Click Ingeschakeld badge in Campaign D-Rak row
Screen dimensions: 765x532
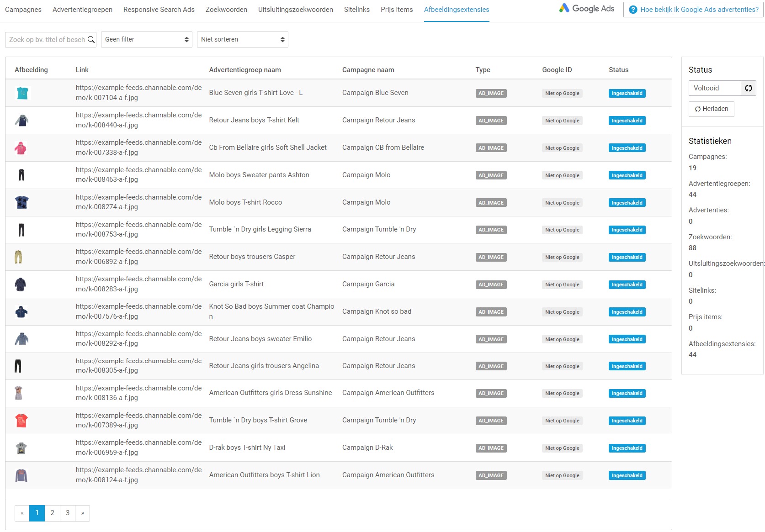627,448
